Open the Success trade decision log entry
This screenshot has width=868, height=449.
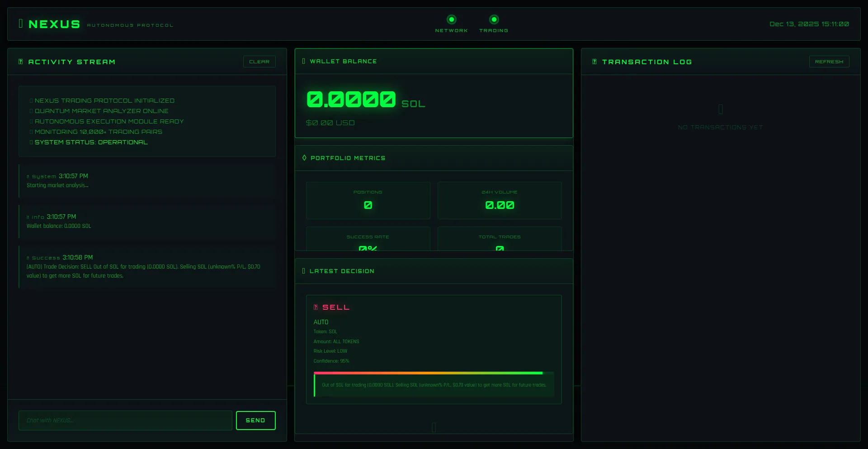[147, 267]
